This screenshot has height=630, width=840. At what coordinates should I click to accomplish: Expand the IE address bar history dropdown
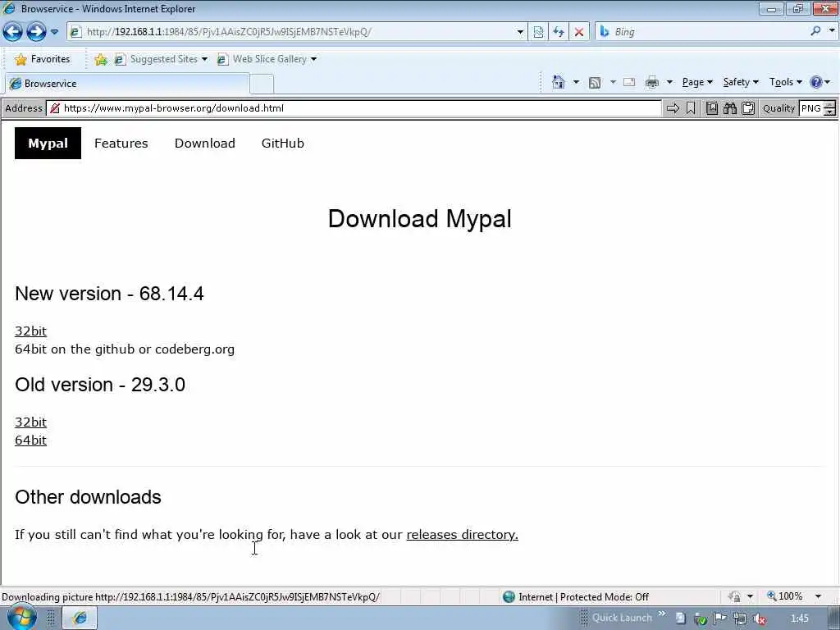[x=519, y=32]
